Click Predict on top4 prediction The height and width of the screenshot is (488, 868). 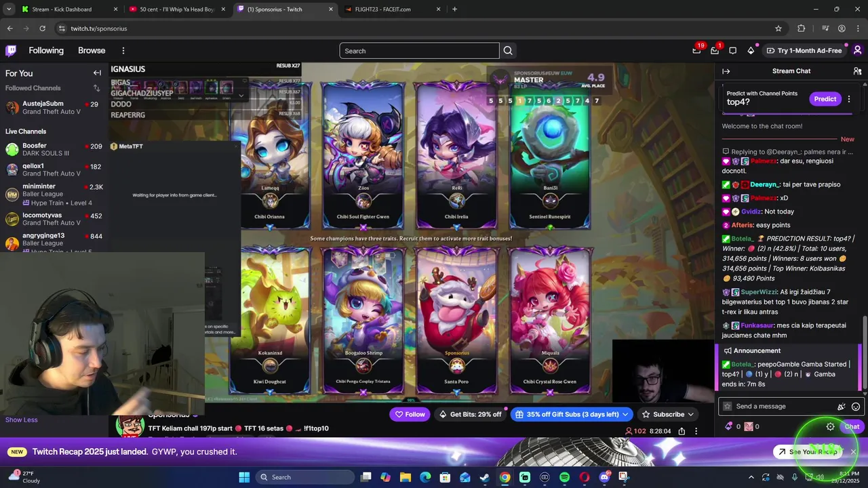(825, 99)
